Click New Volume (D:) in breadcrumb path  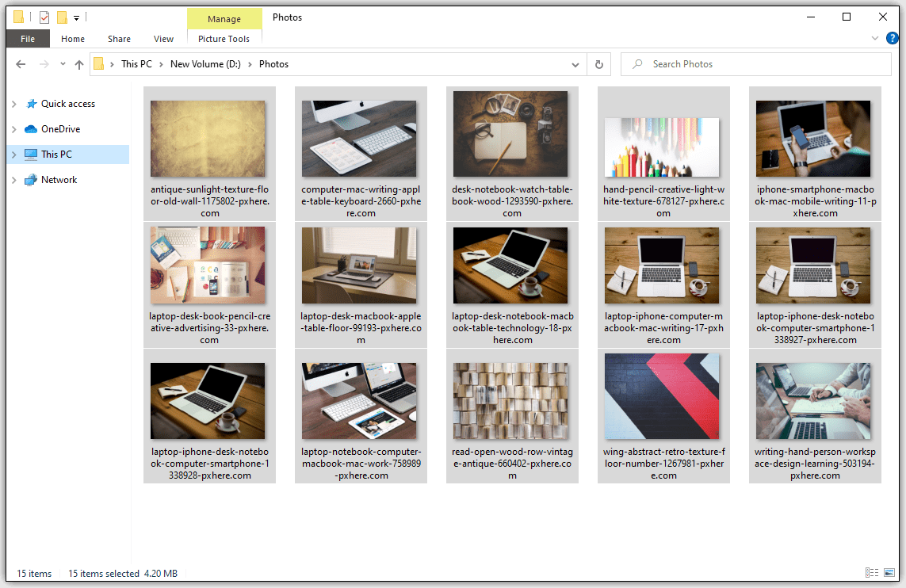pyautogui.click(x=205, y=64)
